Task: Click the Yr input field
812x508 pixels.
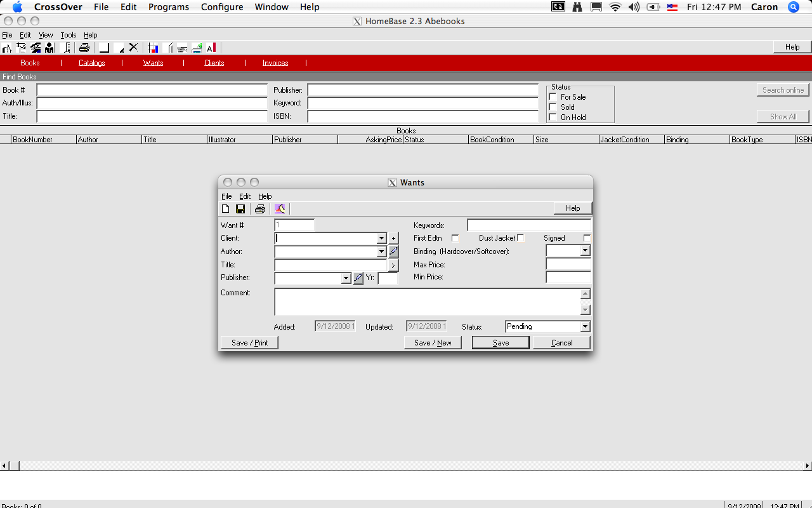Action: [388, 278]
